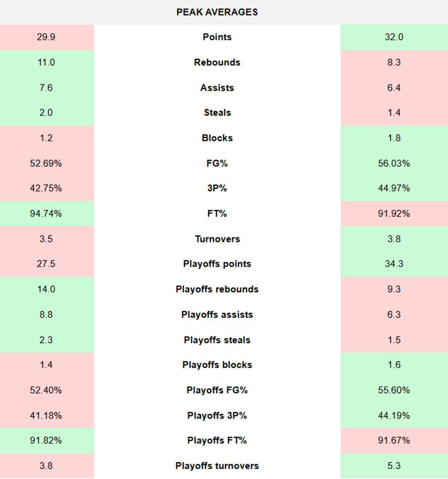Click the 3P% category label
Viewport: 448px width, 479px height.
pos(217,188)
